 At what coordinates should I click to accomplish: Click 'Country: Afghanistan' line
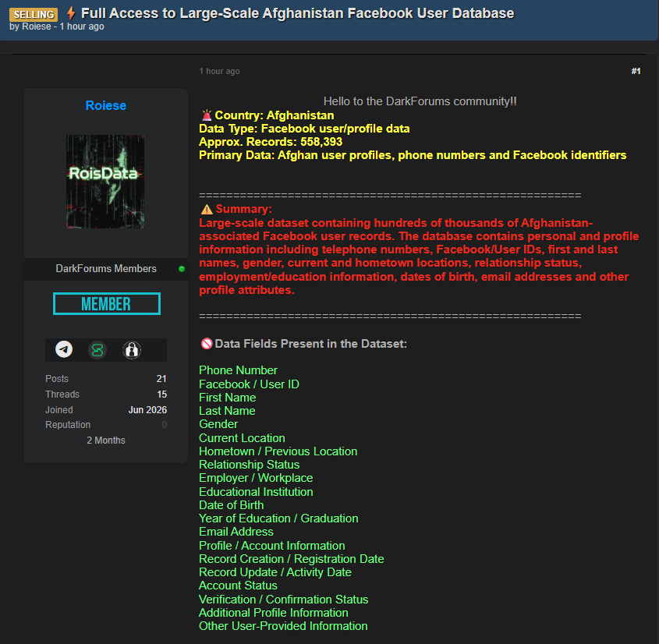pos(275,115)
